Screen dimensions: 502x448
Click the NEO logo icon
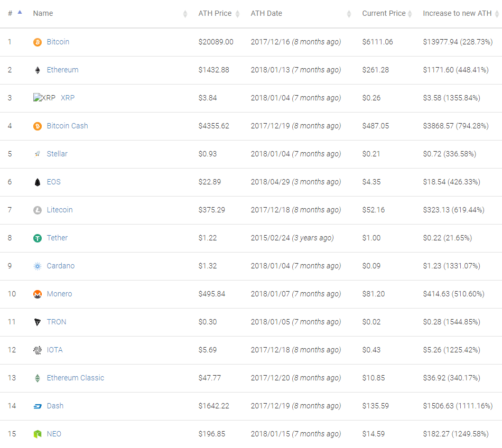(38, 434)
